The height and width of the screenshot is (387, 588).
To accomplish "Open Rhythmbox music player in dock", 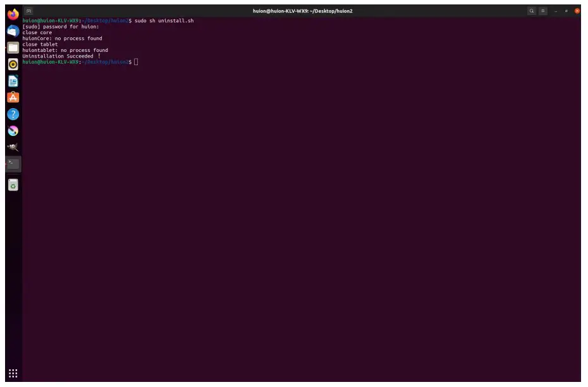I will [13, 64].
